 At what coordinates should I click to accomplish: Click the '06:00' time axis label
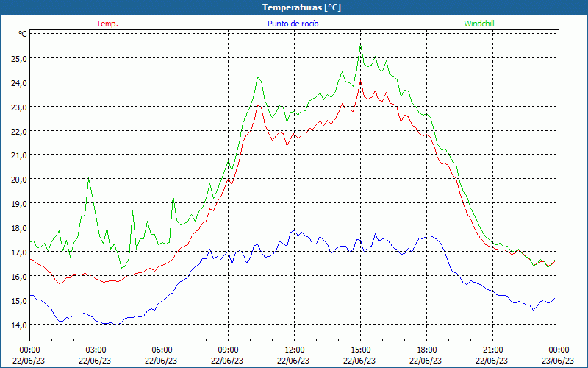point(162,350)
